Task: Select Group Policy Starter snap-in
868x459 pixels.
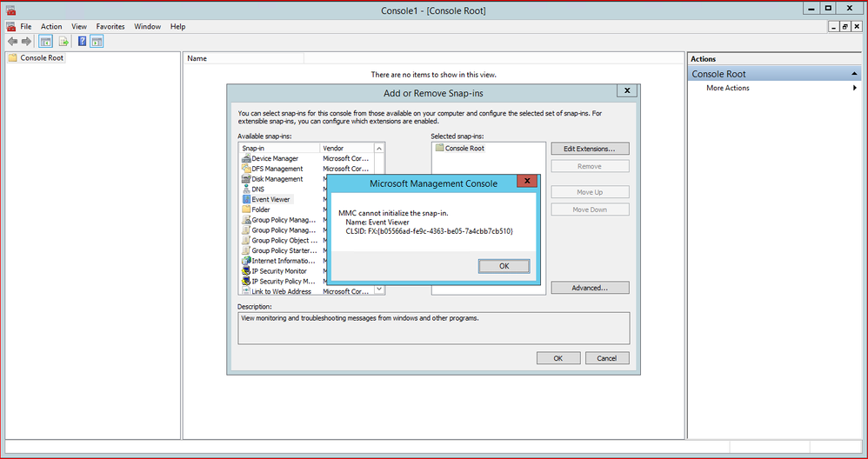Action: [284, 250]
